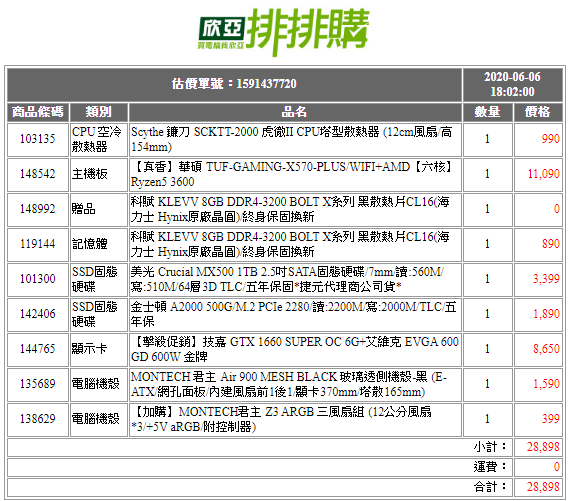Click the 美光 Crucial MX500 1TB product name

[287, 279]
